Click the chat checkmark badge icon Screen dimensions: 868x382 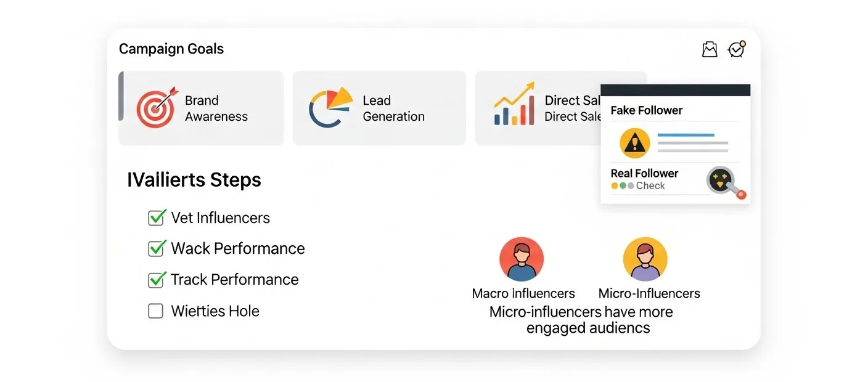click(x=737, y=49)
